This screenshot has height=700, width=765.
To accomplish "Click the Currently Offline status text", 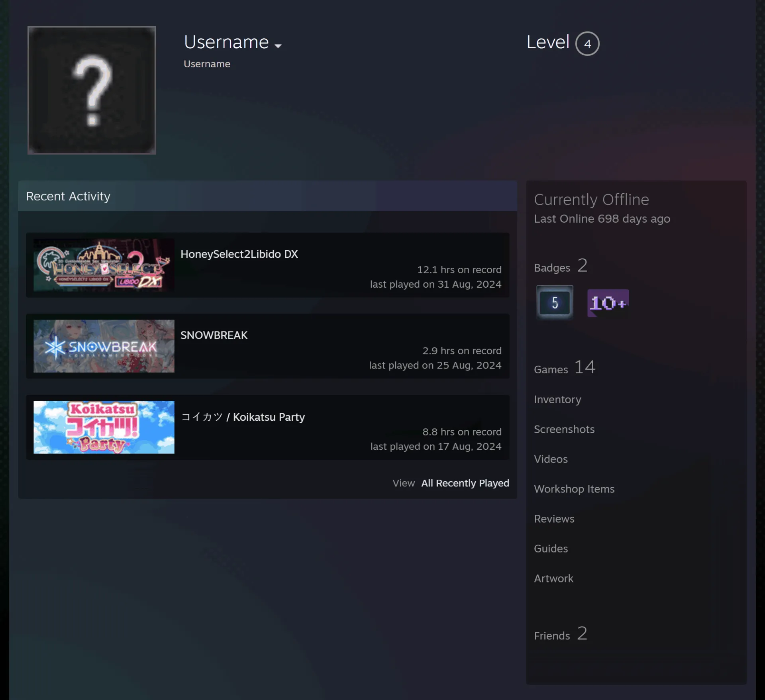I will tap(591, 200).
